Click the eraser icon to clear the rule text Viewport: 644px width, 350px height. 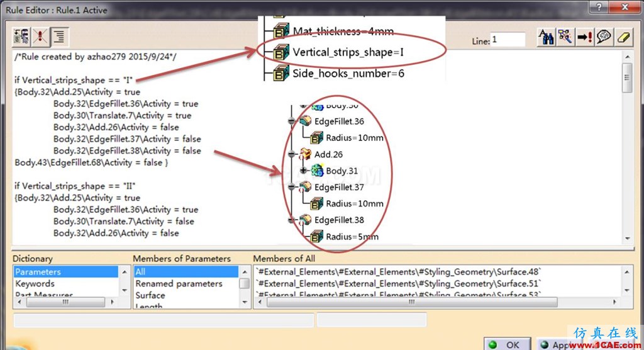pos(623,37)
